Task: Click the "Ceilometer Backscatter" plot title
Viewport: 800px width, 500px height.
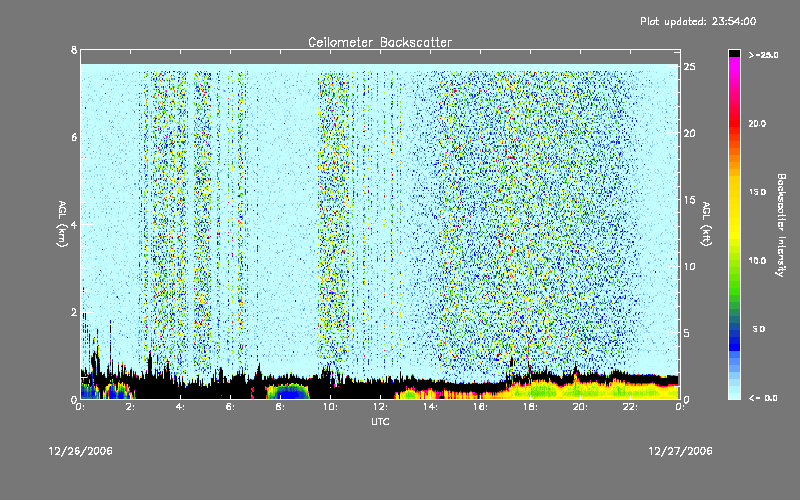Action: pos(380,42)
